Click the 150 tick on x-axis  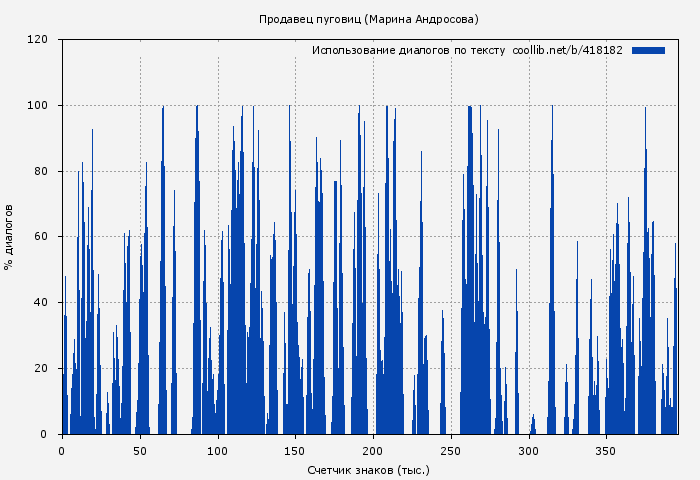click(x=296, y=451)
